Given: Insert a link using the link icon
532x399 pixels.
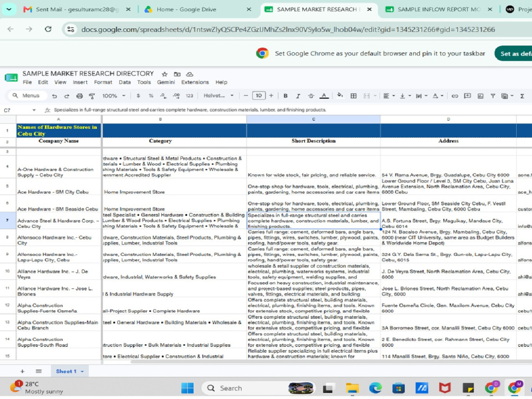Looking at the screenshot, I should 455,96.
